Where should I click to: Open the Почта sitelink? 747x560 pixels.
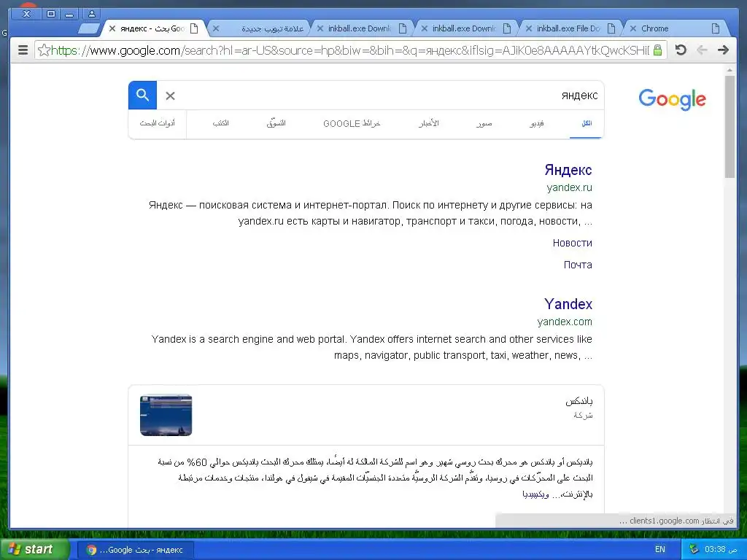[578, 265]
